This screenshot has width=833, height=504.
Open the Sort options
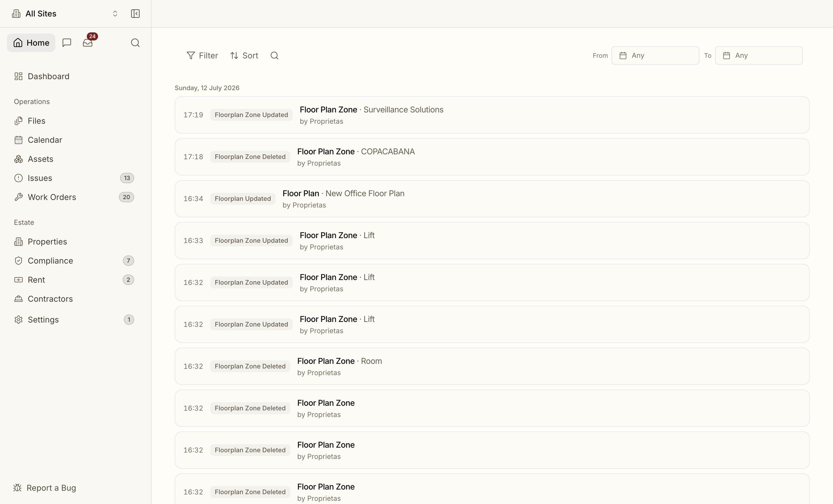[x=244, y=55]
